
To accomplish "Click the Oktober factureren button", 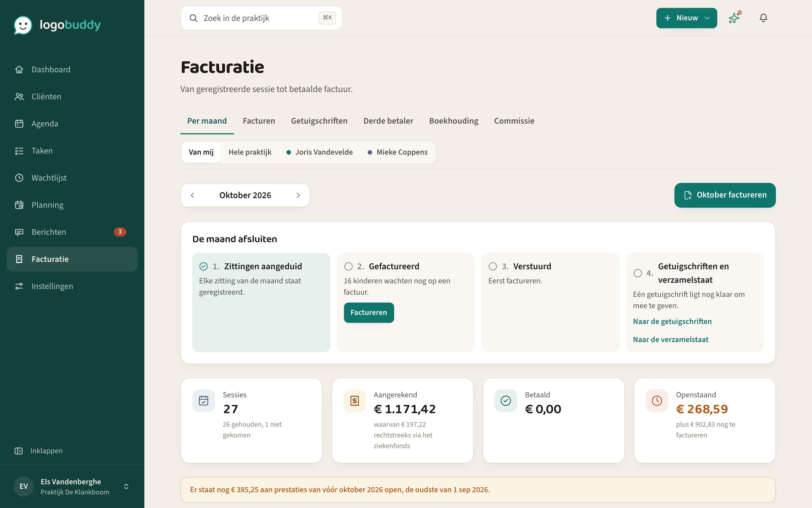I will coord(725,195).
